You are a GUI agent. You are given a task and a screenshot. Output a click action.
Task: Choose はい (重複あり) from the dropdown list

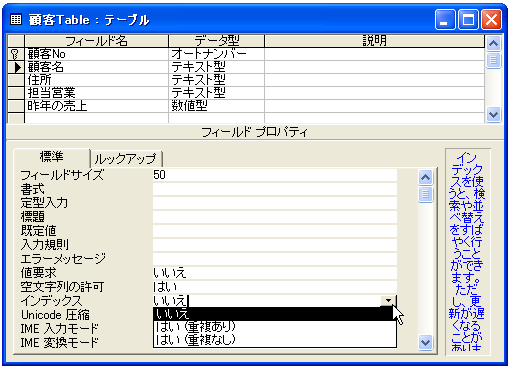point(275,327)
